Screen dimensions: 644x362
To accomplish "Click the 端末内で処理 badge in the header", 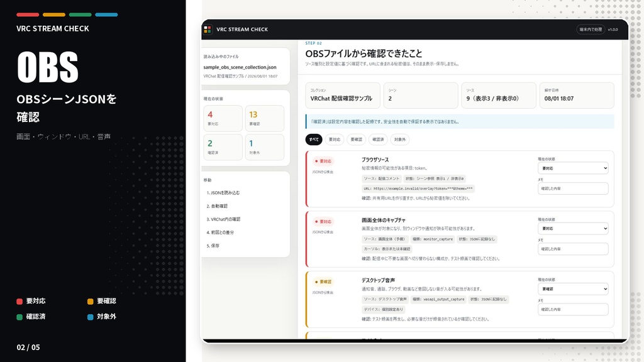I will [x=591, y=30].
